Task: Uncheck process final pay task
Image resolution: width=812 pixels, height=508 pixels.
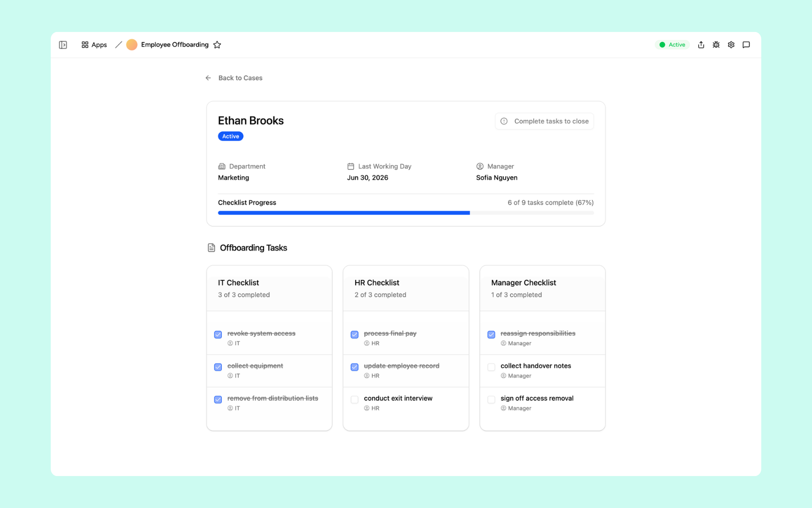Action: (355, 334)
